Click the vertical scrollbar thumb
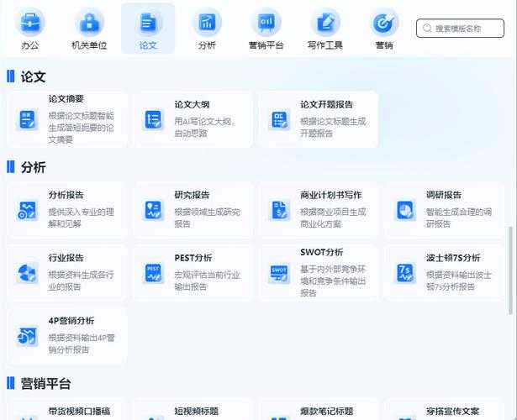This screenshot has width=517, height=420. coord(510,270)
